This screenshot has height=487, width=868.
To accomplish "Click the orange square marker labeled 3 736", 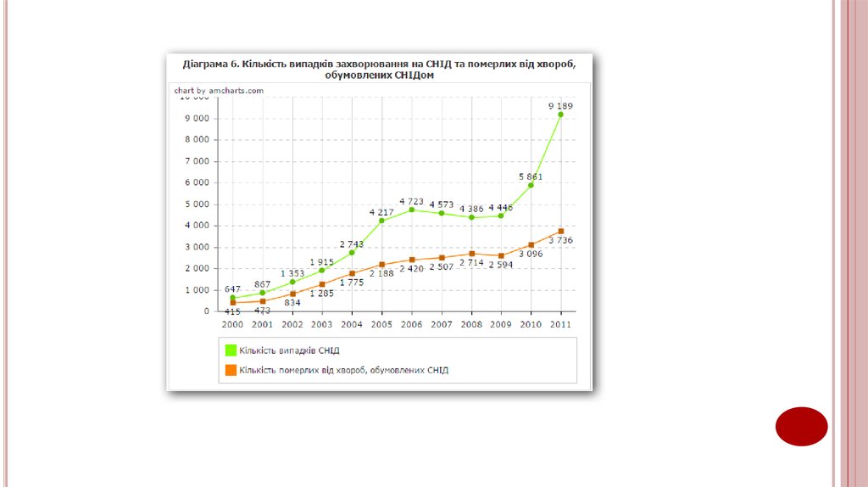I will [x=560, y=232].
